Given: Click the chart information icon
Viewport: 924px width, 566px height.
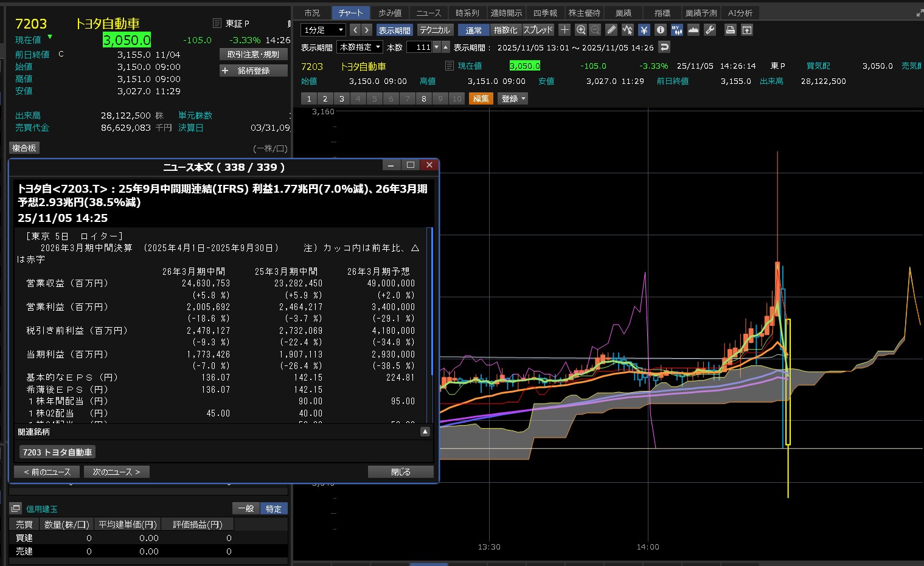Looking at the screenshot, I should point(661,30).
